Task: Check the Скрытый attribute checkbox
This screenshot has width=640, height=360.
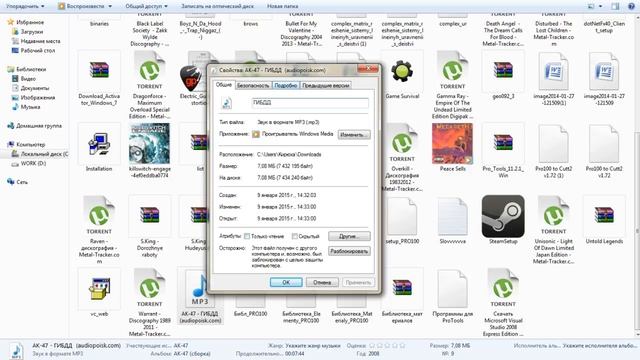Action: click(295, 236)
